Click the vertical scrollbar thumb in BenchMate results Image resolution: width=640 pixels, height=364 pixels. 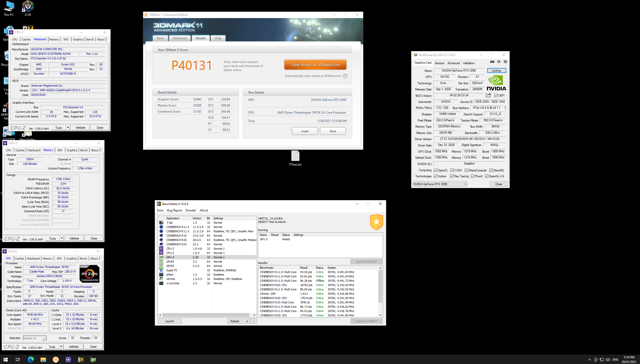pos(380,286)
